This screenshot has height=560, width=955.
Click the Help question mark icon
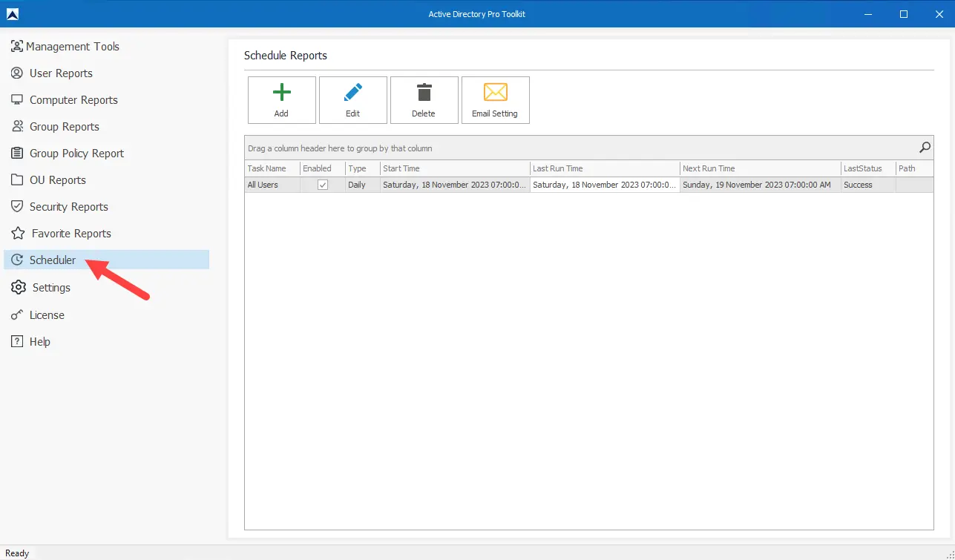(17, 341)
